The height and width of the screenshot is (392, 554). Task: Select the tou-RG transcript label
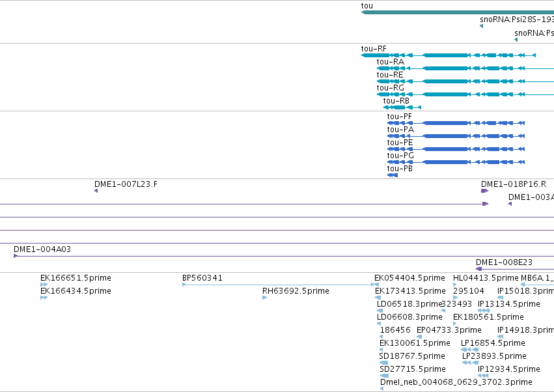[x=390, y=88]
